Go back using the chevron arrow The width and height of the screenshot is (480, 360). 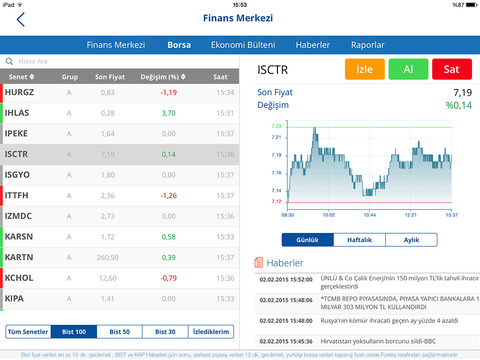(x=21, y=19)
